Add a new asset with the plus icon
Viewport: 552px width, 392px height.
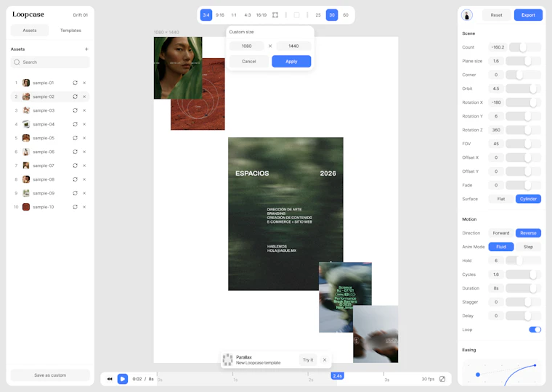click(86, 49)
